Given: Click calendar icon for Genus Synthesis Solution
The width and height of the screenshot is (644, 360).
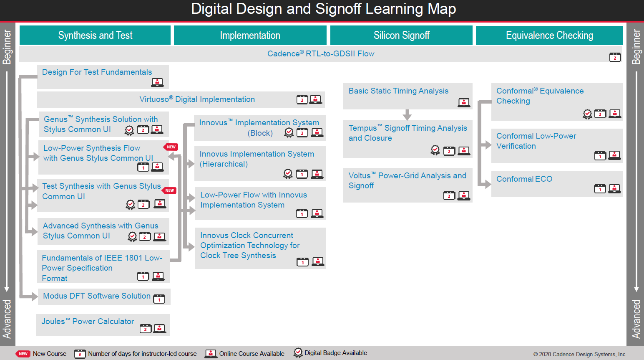Looking at the screenshot, I should [x=143, y=129].
